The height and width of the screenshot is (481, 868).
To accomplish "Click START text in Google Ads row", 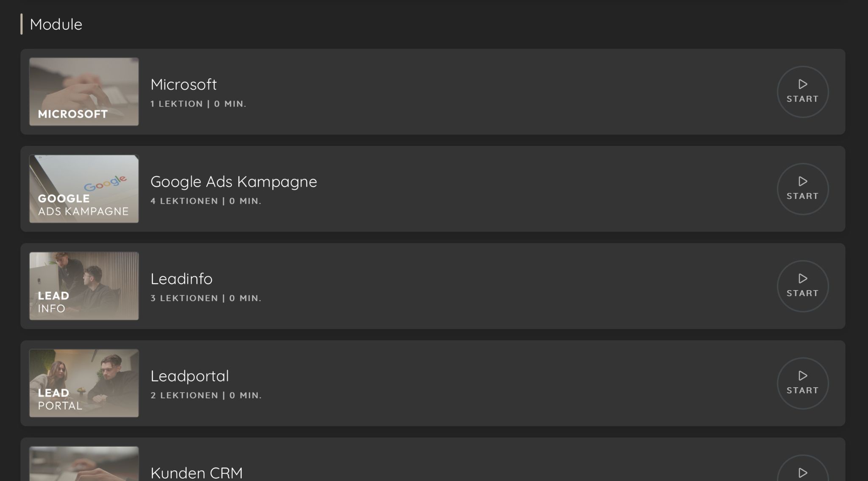I will point(803,196).
